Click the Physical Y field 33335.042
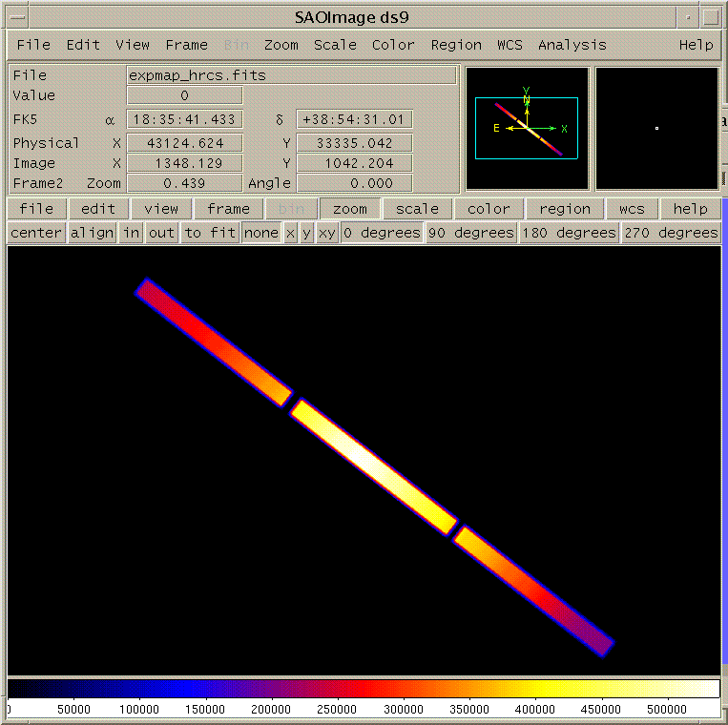The image size is (728, 725). 354,143
